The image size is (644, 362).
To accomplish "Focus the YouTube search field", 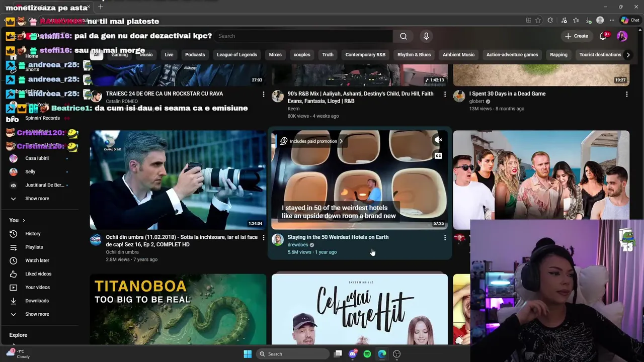I will (303, 36).
